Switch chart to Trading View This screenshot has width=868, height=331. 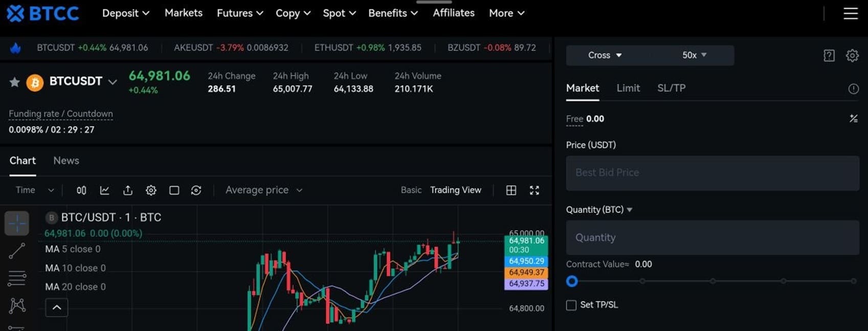tap(456, 190)
